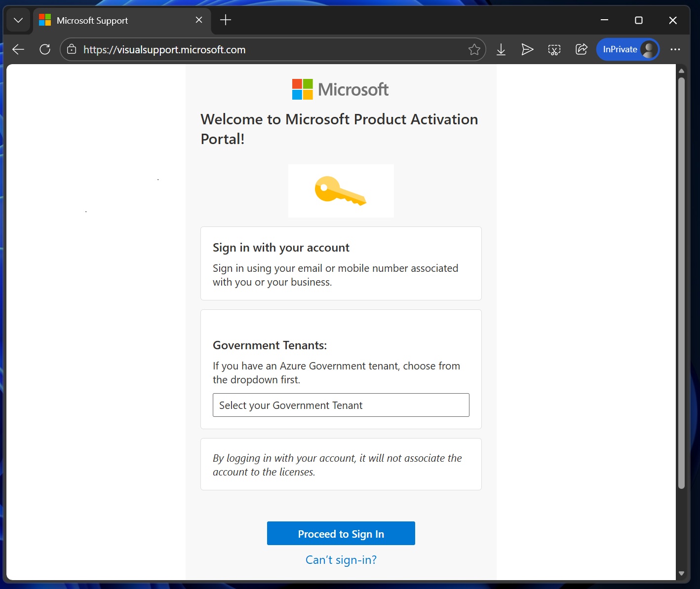Open the Send to devices icon
Screen dimensions: 700x589
tap(527, 49)
